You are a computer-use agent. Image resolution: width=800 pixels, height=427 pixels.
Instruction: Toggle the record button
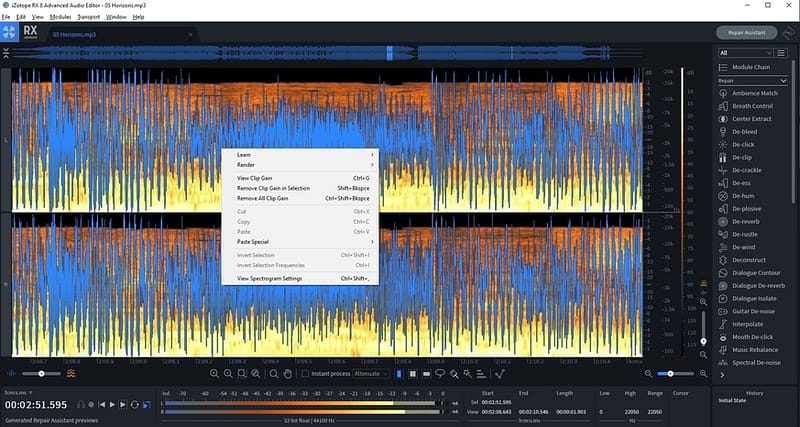pyautogui.click(x=91, y=405)
